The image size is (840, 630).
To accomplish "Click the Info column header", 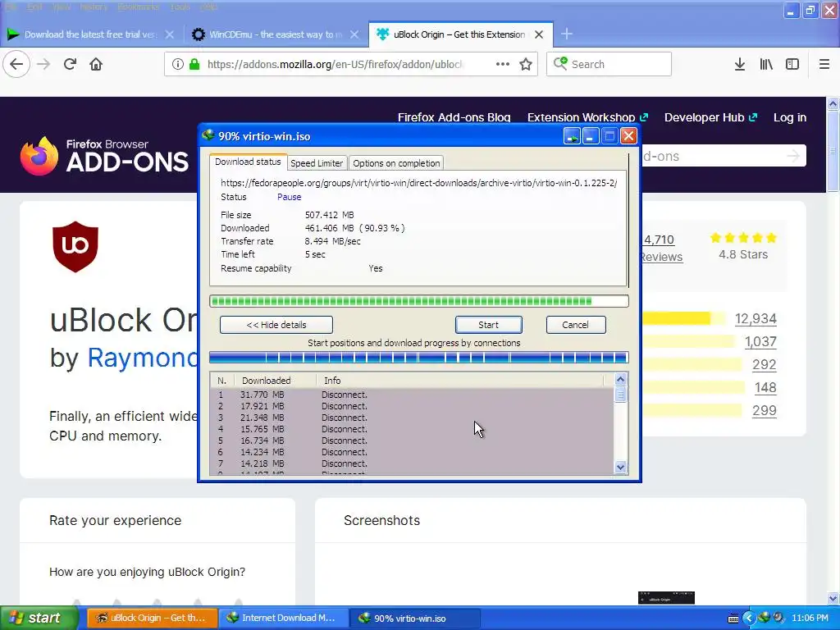I will [x=459, y=381].
